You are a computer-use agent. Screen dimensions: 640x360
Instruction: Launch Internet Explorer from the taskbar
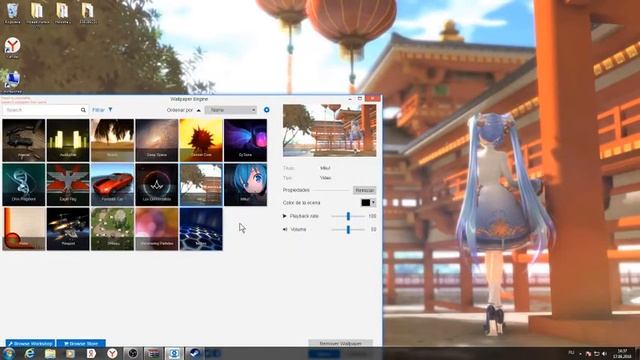29,353
